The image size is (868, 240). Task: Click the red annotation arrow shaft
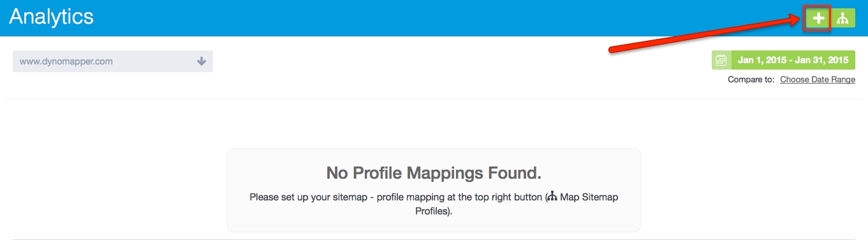[x=702, y=36]
